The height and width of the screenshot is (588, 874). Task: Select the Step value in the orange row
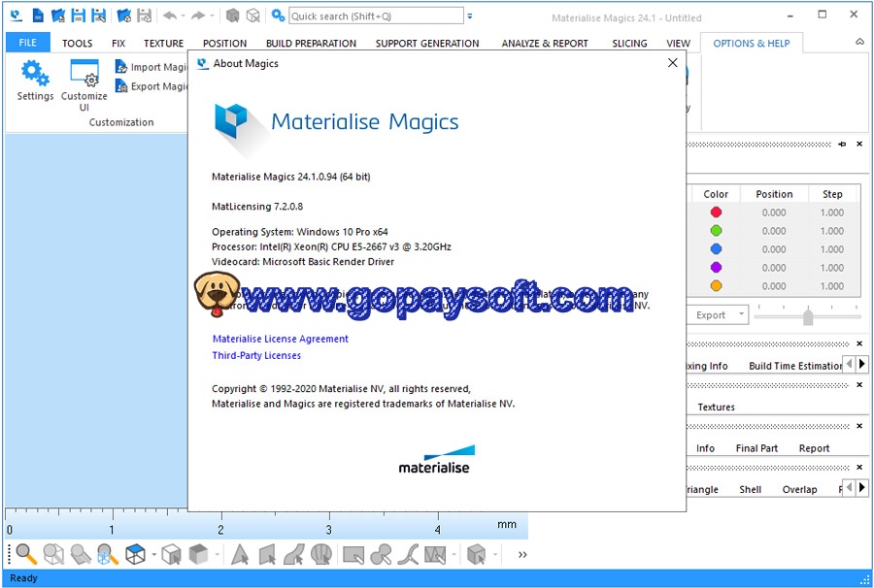point(832,285)
